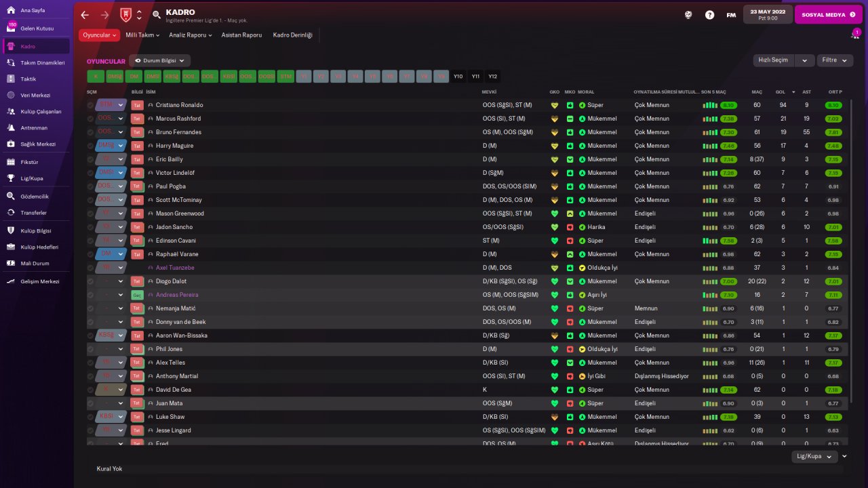Sort the table by MEVKİ column header
868x488 pixels.
pos(489,91)
